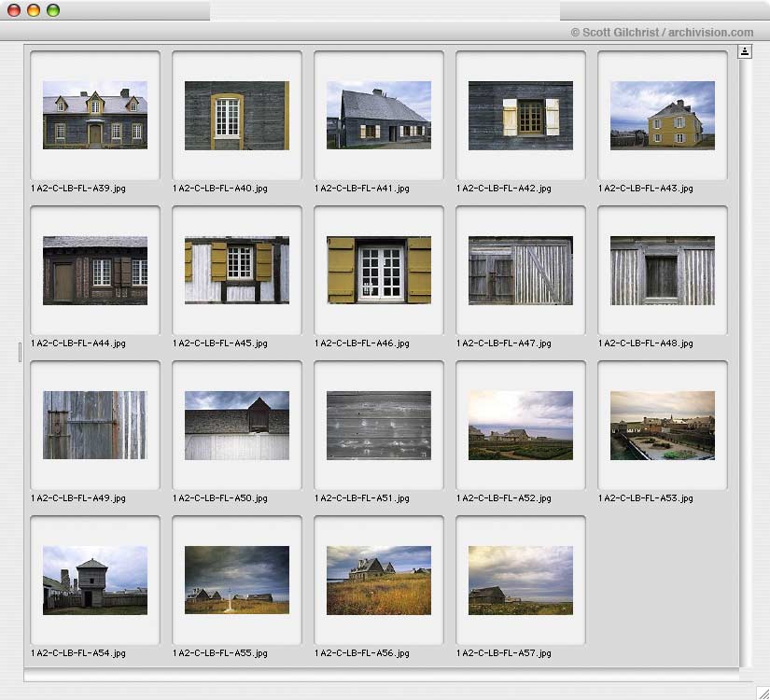The width and height of the screenshot is (770, 700).
Task: Click the filename 1A2-C-LB-FL-A46.jpg label
Action: [x=362, y=343]
